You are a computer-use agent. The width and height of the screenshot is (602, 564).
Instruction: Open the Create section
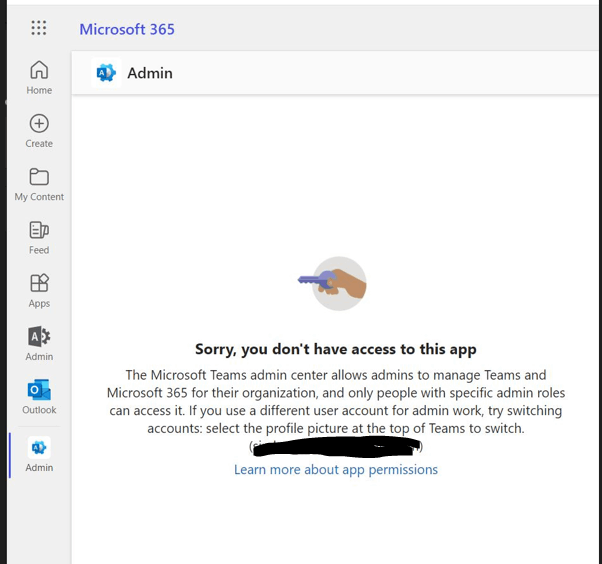pyautogui.click(x=39, y=131)
